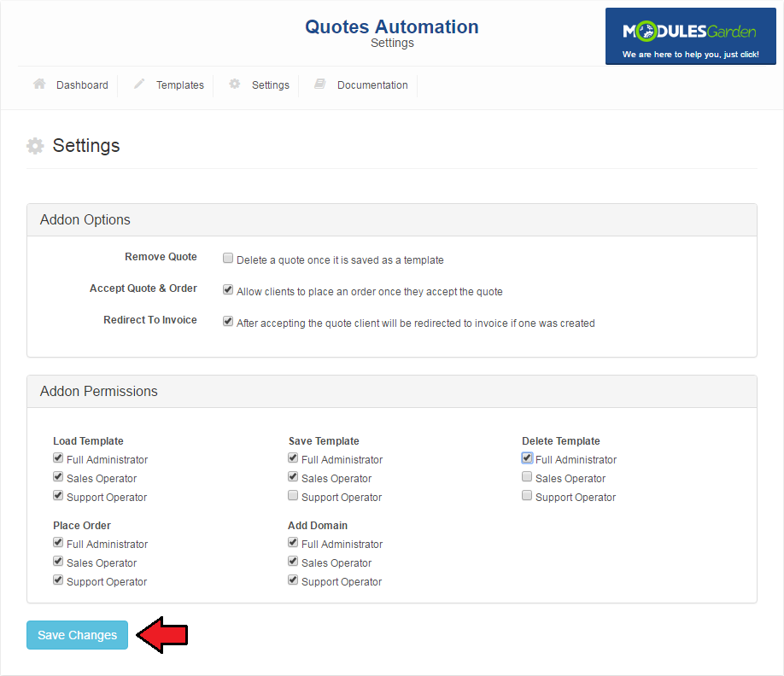The height and width of the screenshot is (676, 784).
Task: Toggle Redirect To Invoice checkbox
Action: point(228,321)
